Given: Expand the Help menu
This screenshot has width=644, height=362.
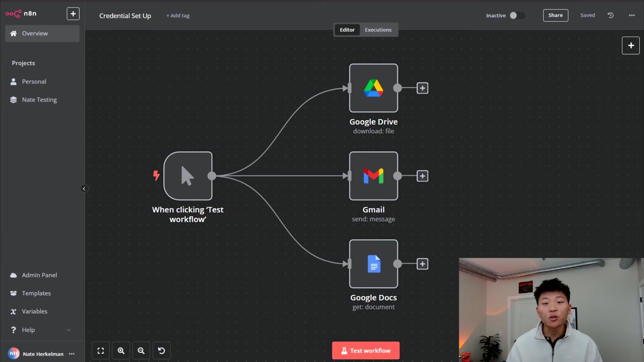Looking at the screenshot, I should coord(42,330).
